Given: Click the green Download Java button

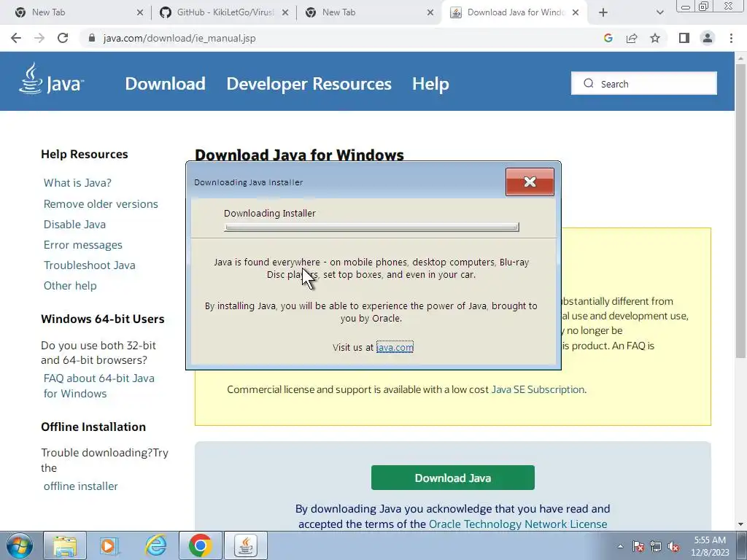Looking at the screenshot, I should [452, 478].
